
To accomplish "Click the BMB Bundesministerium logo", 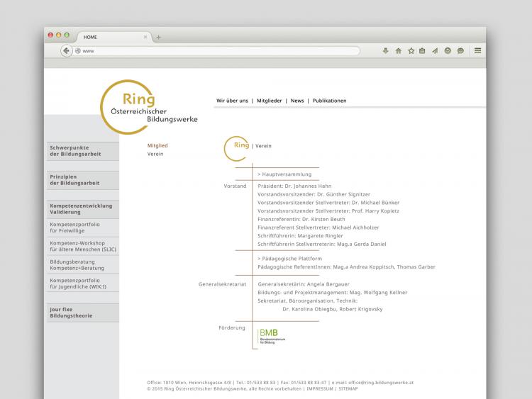I will [272, 337].
